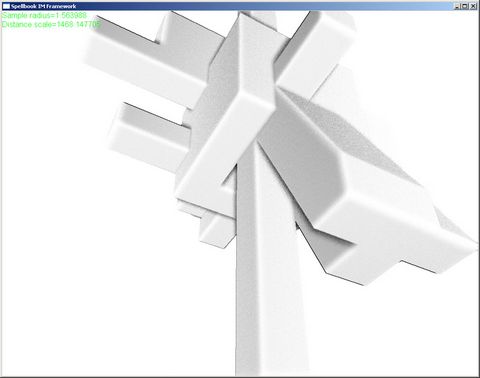The height and width of the screenshot is (378, 480).
Task: Click the blank white area at bottom left
Action: click(100, 300)
